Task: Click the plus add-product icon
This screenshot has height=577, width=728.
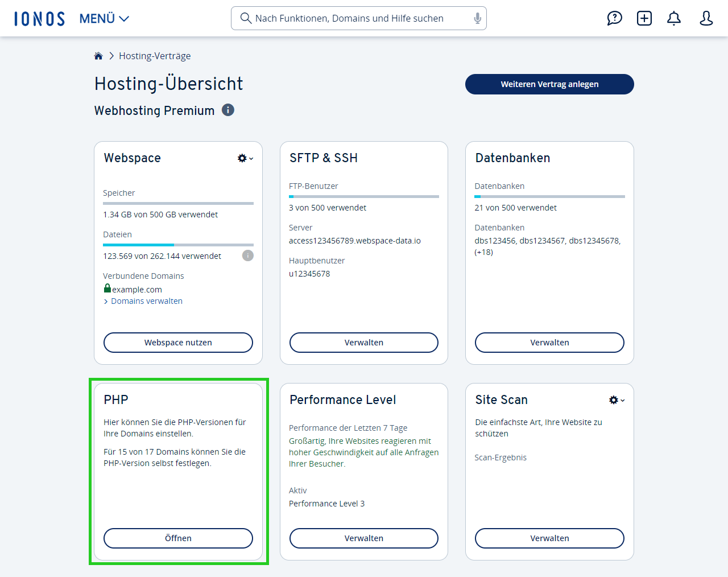Action: (644, 18)
